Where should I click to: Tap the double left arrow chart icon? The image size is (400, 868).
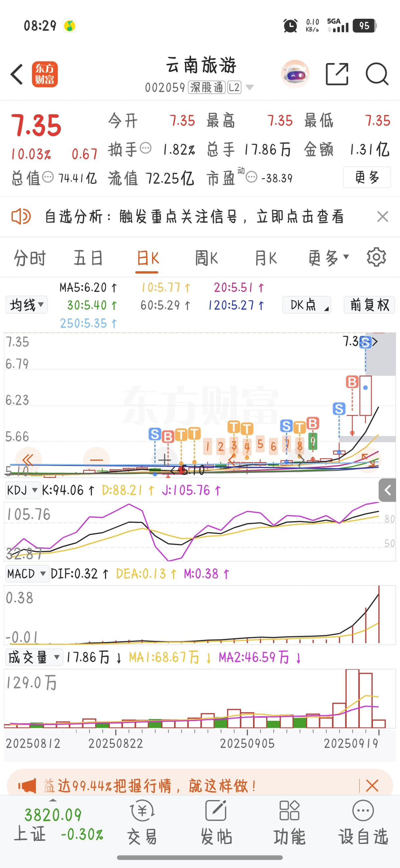point(29,460)
